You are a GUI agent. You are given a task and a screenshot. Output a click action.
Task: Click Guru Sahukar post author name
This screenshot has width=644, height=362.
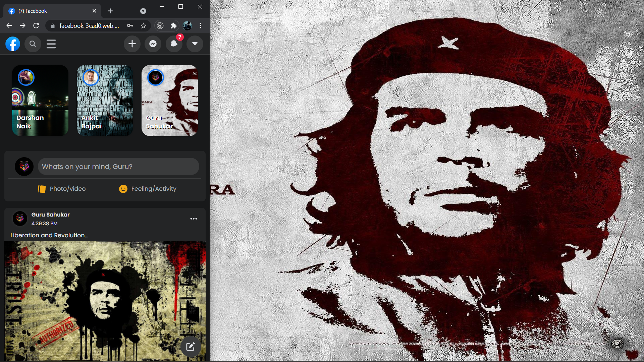coord(51,215)
